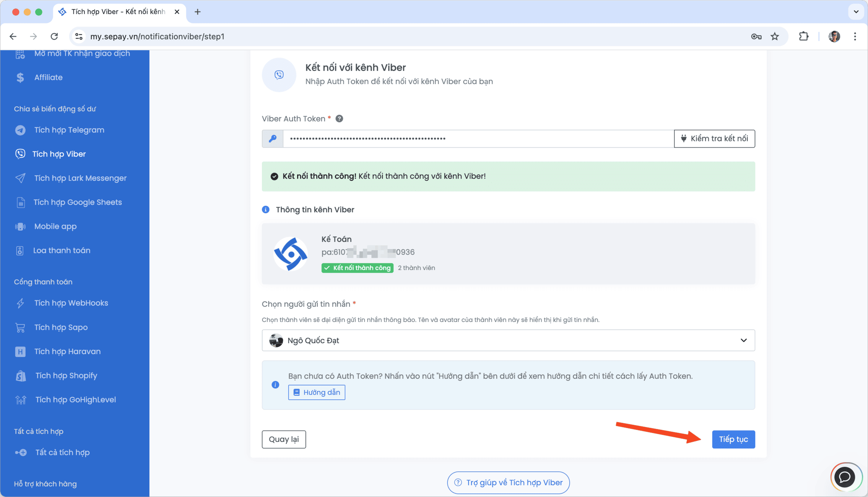Open the Chrome profile avatar
Viewport: 868px width, 497px height.
pos(834,36)
